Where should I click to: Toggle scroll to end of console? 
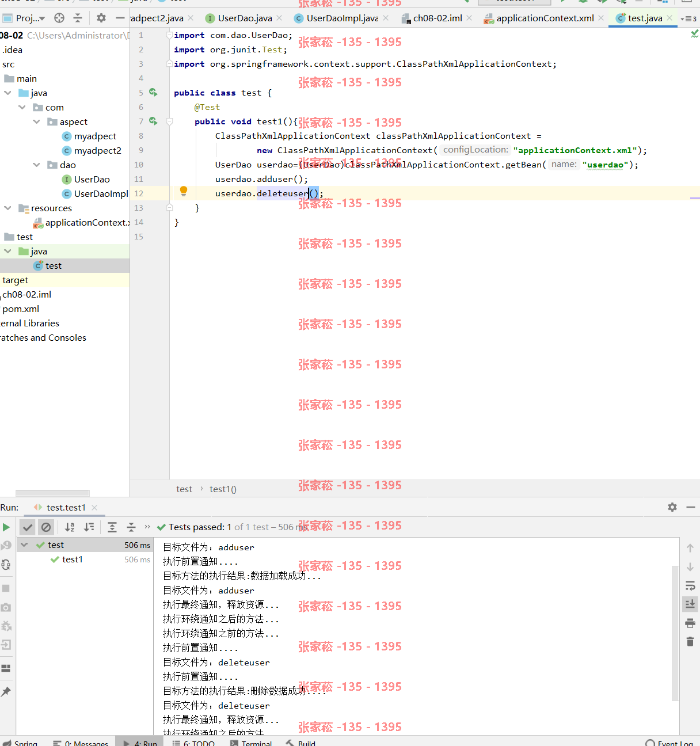click(690, 604)
